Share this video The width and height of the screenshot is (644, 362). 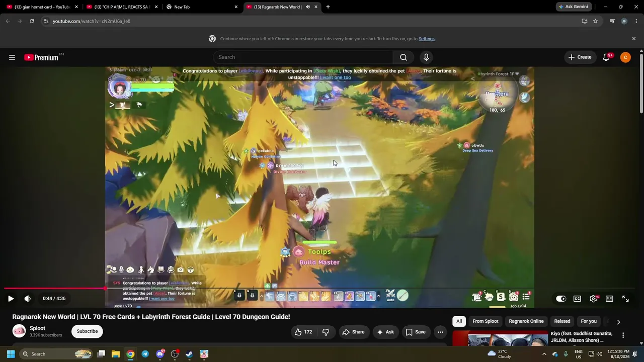(x=353, y=332)
